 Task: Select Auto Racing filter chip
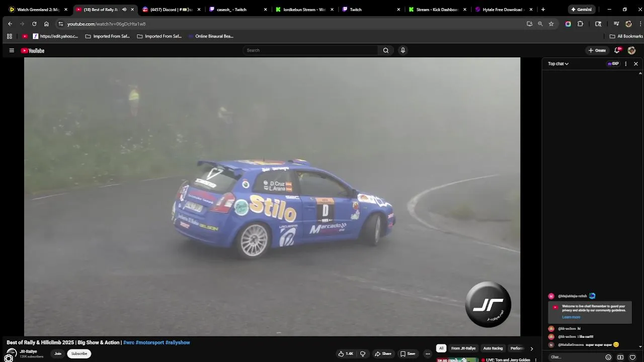(493, 348)
